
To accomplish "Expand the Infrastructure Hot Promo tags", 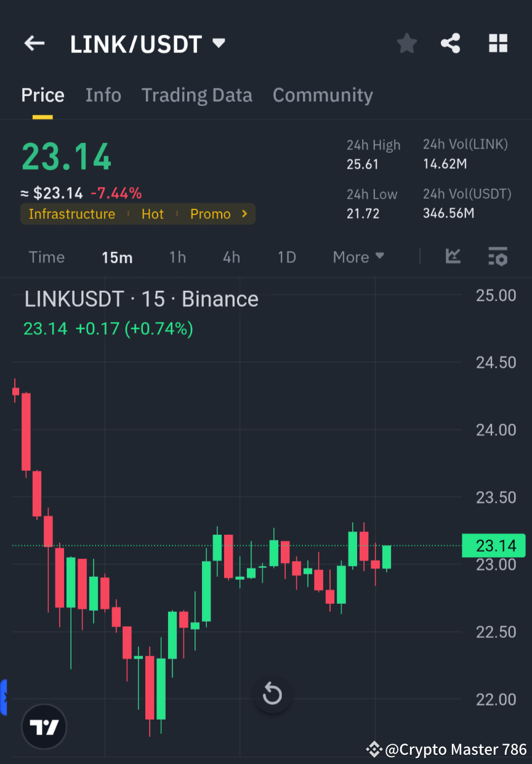I will coord(244,214).
